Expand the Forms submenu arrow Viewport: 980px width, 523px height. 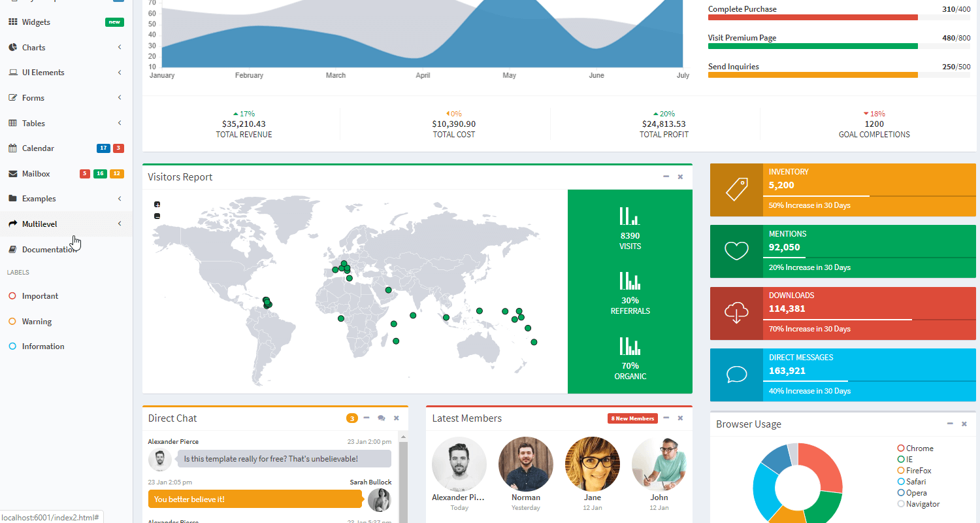click(x=120, y=98)
